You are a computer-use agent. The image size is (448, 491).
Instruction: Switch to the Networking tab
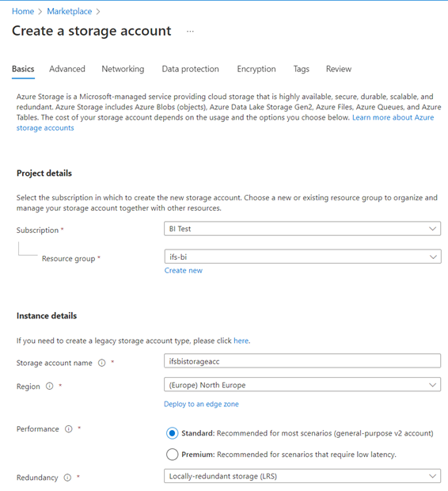pyautogui.click(x=123, y=69)
